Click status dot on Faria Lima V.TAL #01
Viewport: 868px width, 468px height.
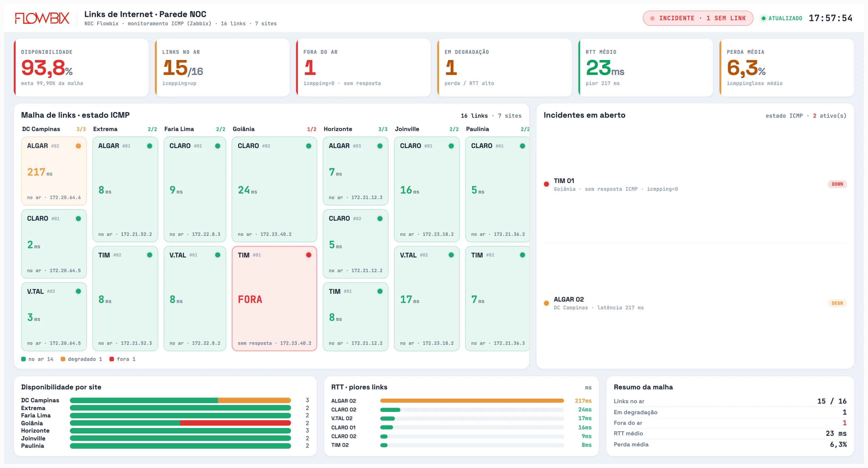click(218, 255)
